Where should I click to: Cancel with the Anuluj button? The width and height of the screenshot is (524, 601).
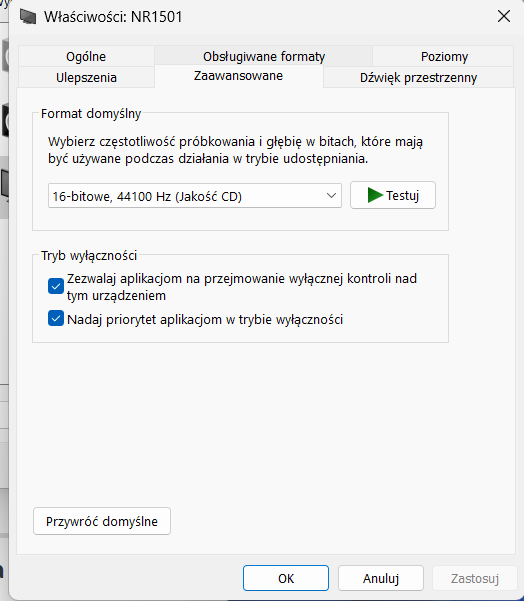point(381,578)
